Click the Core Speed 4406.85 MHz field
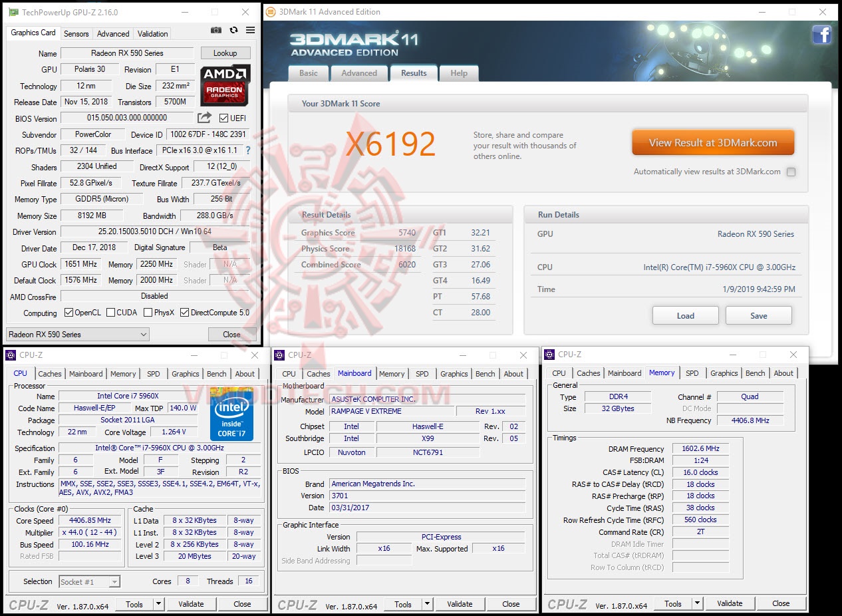This screenshot has width=842, height=616. pos(90,521)
